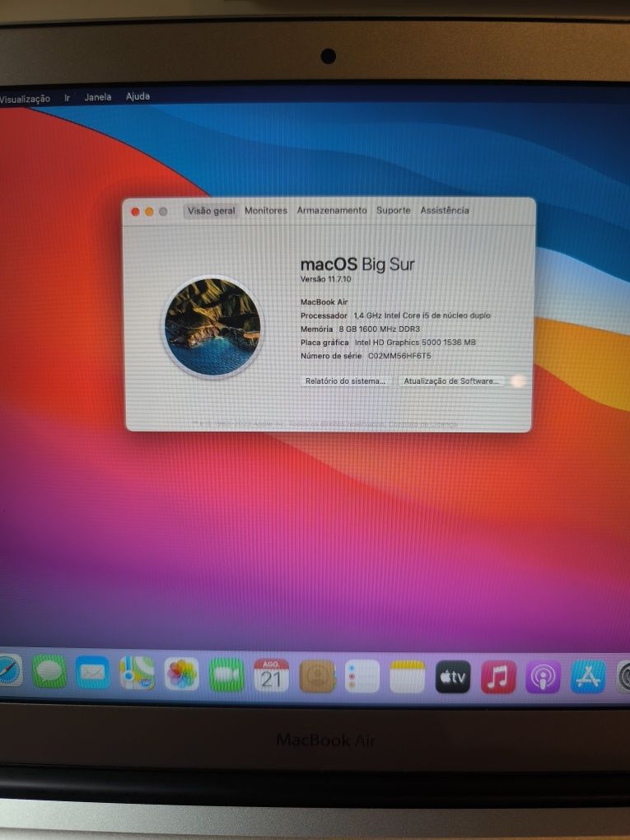Open the Notes app icon

[x=407, y=677]
